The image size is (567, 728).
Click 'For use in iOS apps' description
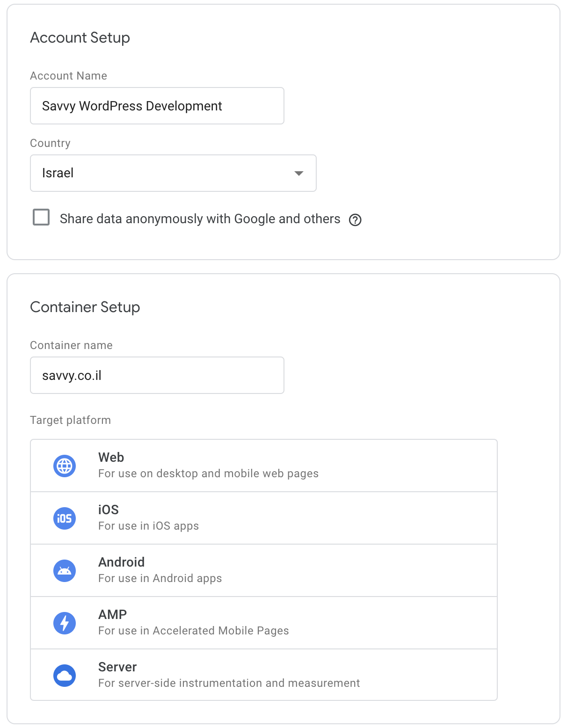(x=148, y=526)
